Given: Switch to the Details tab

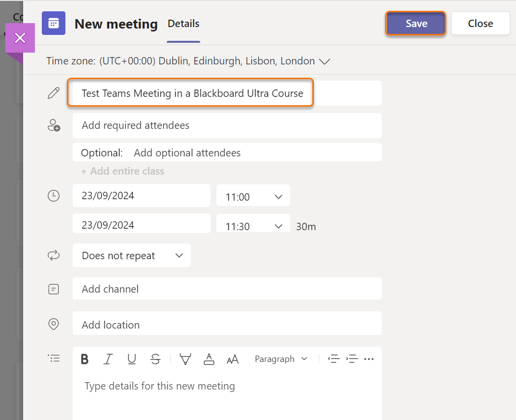Looking at the screenshot, I should pos(183,24).
